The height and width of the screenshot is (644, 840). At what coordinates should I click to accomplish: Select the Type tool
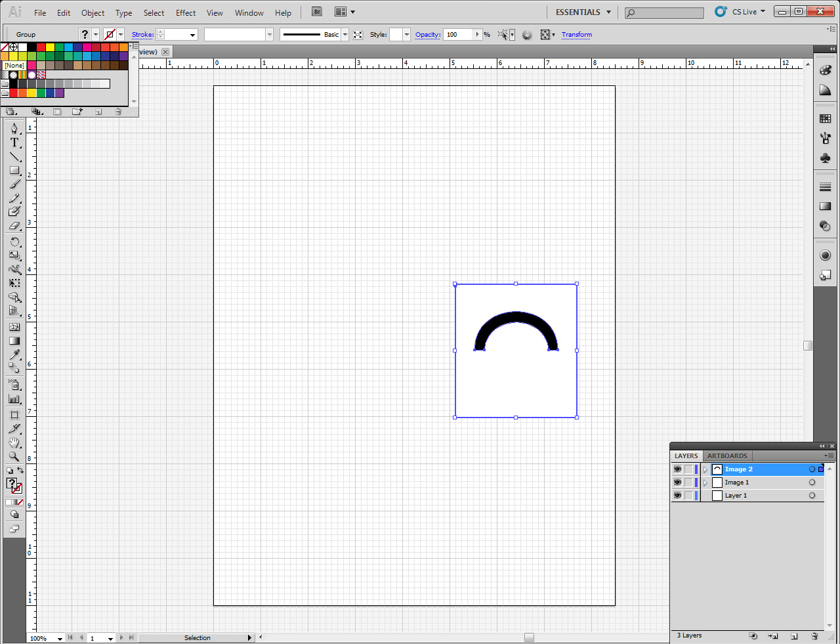pos(14,142)
